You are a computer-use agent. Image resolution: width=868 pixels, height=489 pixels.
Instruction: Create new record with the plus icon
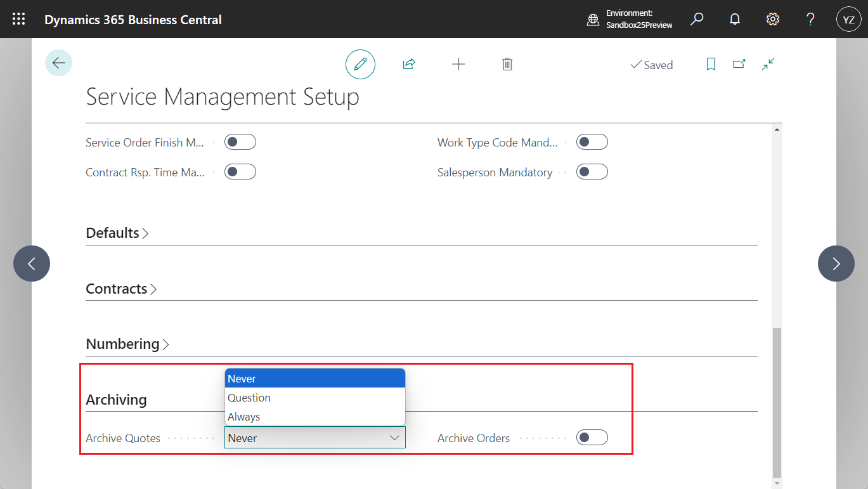coord(458,64)
